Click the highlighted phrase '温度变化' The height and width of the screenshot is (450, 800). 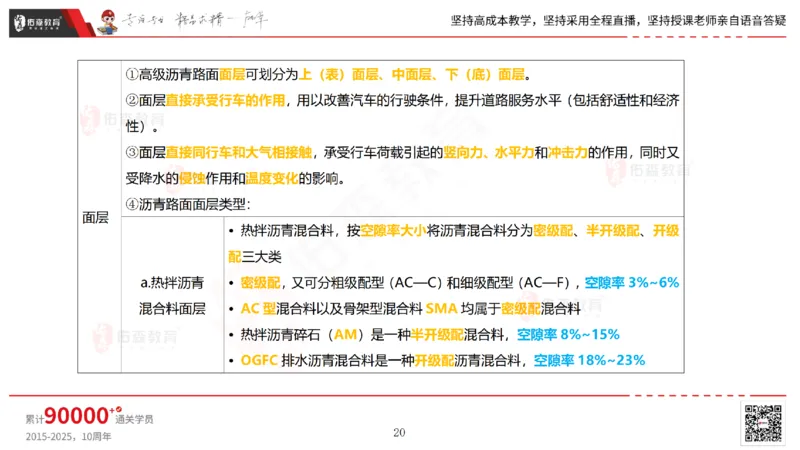click(271, 179)
